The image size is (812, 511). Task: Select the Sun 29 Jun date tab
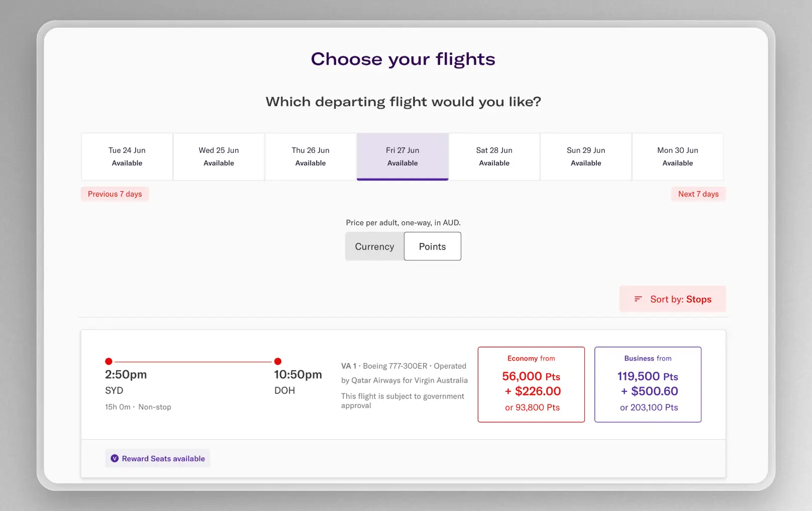click(586, 156)
